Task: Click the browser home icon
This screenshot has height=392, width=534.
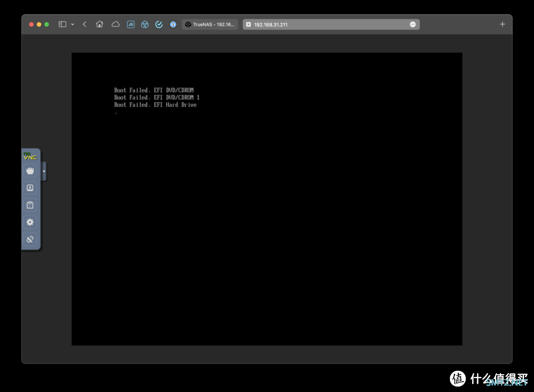Action: click(99, 24)
